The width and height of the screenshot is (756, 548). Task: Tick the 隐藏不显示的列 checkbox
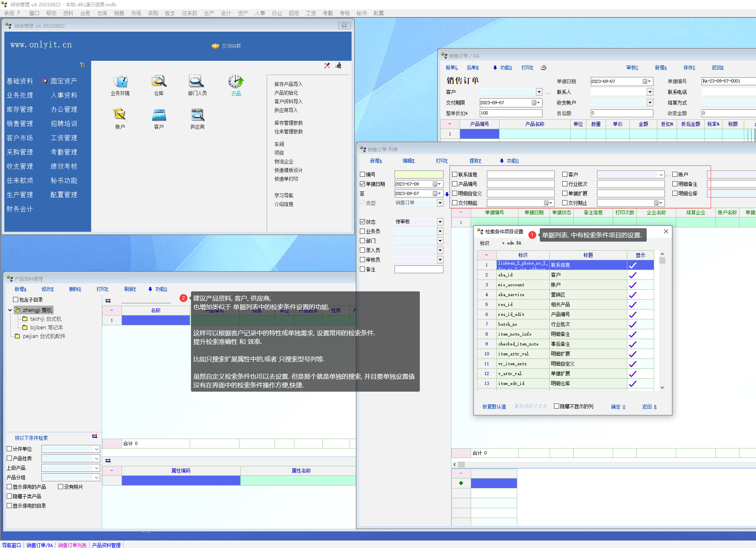click(x=556, y=406)
